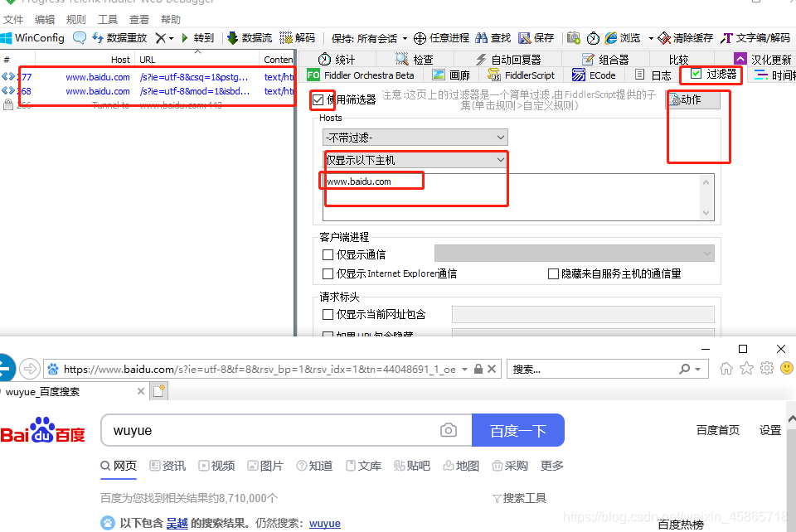Enable 隐藏来自服务主机的通信里 checkbox

[x=553, y=273]
